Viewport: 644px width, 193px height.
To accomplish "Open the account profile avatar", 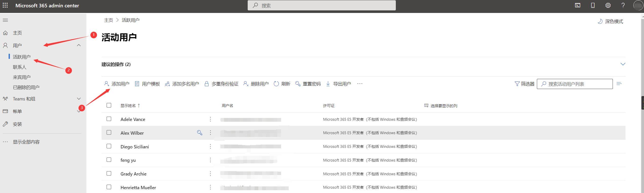I will (638, 5).
